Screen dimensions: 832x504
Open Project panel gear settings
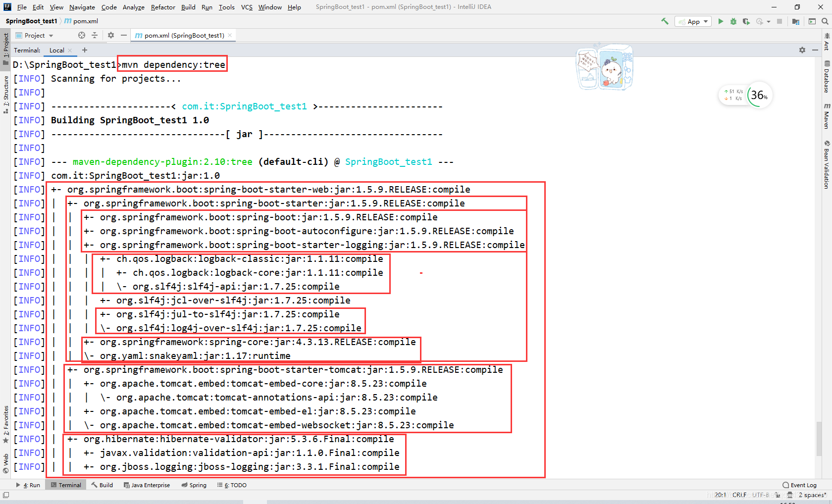point(111,35)
